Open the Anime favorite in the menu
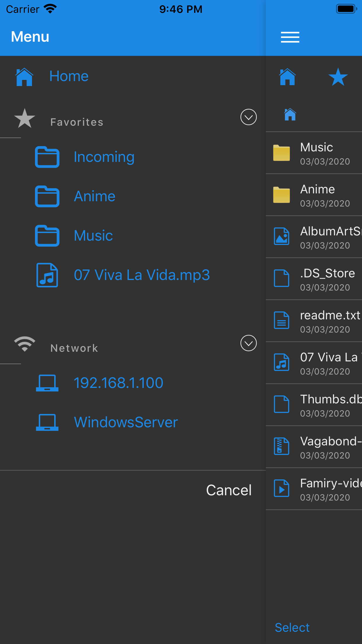 point(94,196)
